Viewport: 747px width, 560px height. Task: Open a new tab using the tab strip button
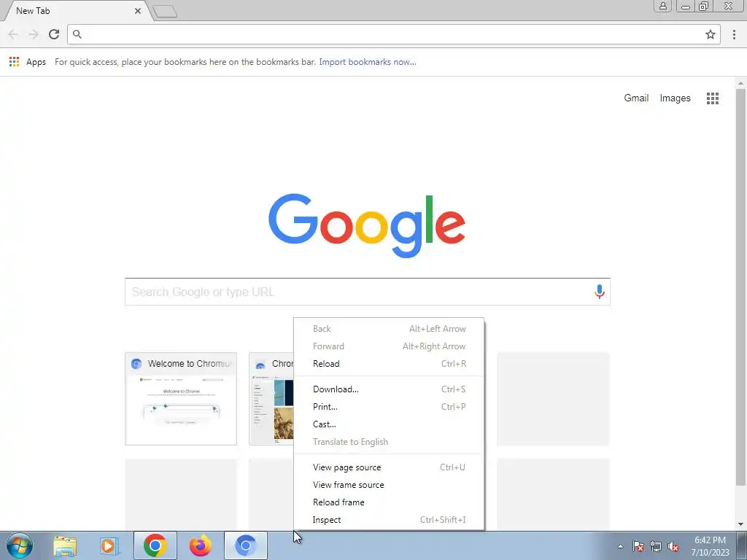165,11
